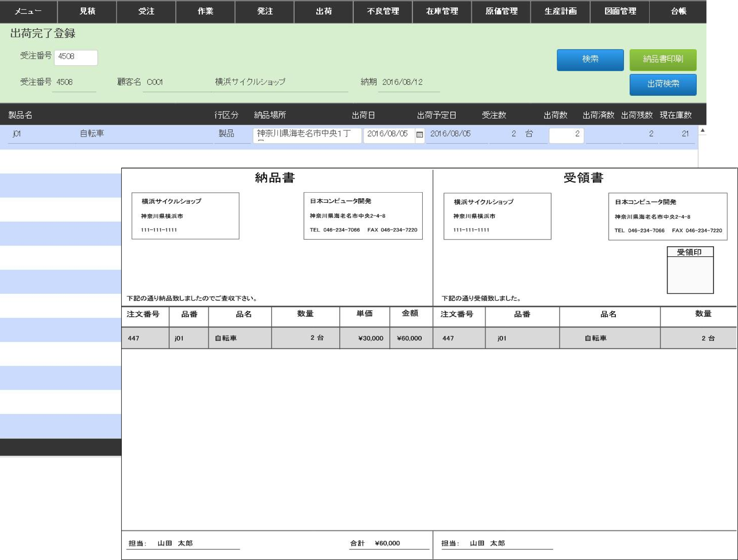The height and width of the screenshot is (560, 738).
Task: Click the scroll-up arrow of the list
Action: (x=702, y=130)
